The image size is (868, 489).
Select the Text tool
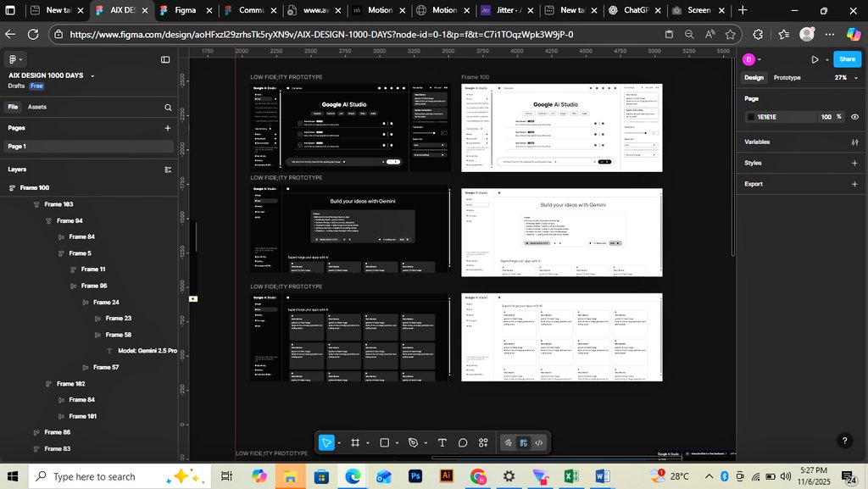coord(442,442)
